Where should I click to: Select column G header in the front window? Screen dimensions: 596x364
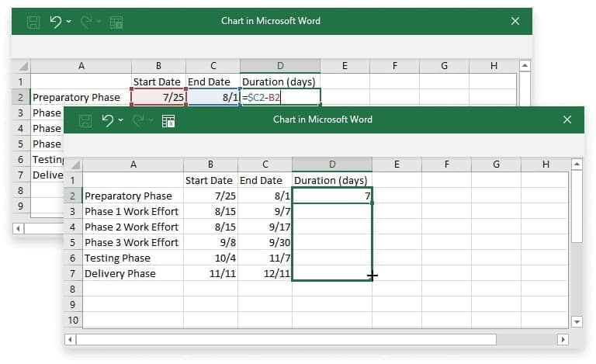point(497,165)
